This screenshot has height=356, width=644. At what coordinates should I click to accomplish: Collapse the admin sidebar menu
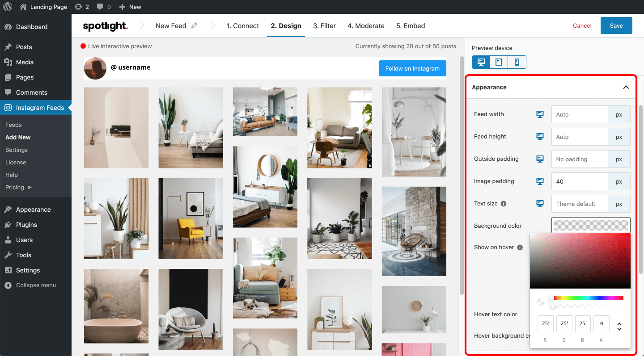click(36, 285)
